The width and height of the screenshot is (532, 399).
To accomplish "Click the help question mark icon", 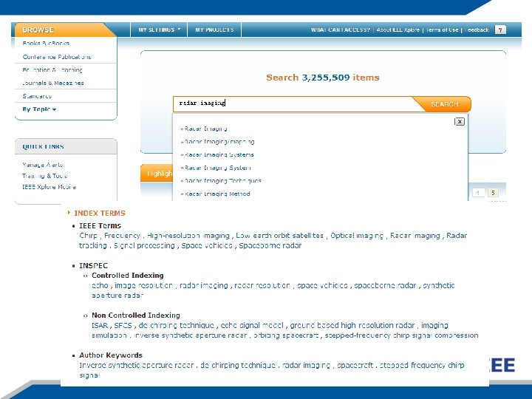I will coord(500,30).
